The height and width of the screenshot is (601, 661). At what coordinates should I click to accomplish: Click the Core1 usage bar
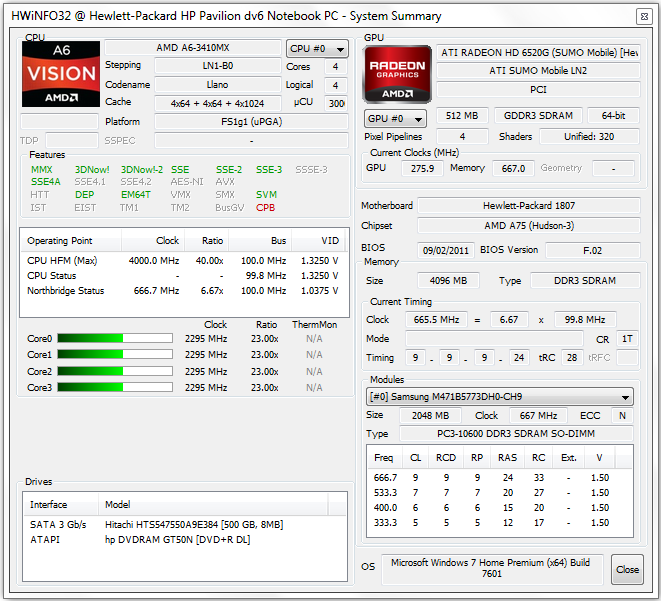pyautogui.click(x=115, y=354)
